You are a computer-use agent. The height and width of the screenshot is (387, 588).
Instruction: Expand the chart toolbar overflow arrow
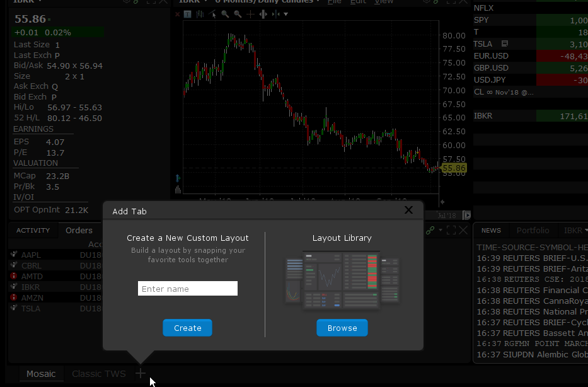285,14
